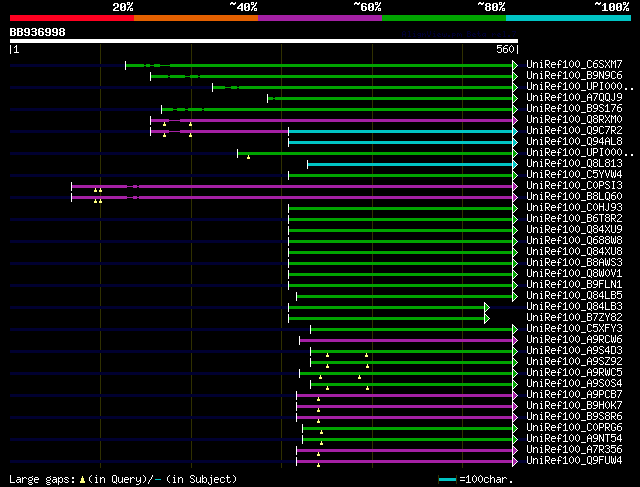Click the green ~80% legend color segment

click(x=444, y=18)
